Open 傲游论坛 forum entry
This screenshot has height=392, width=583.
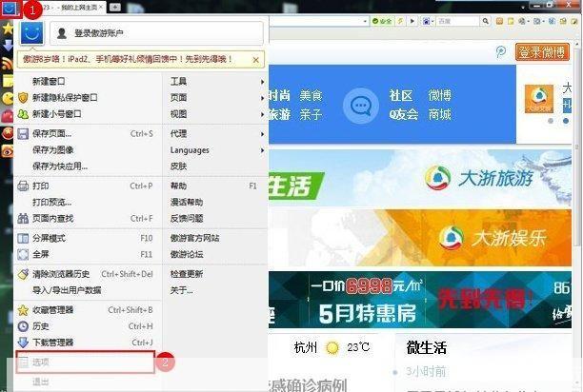(187, 254)
